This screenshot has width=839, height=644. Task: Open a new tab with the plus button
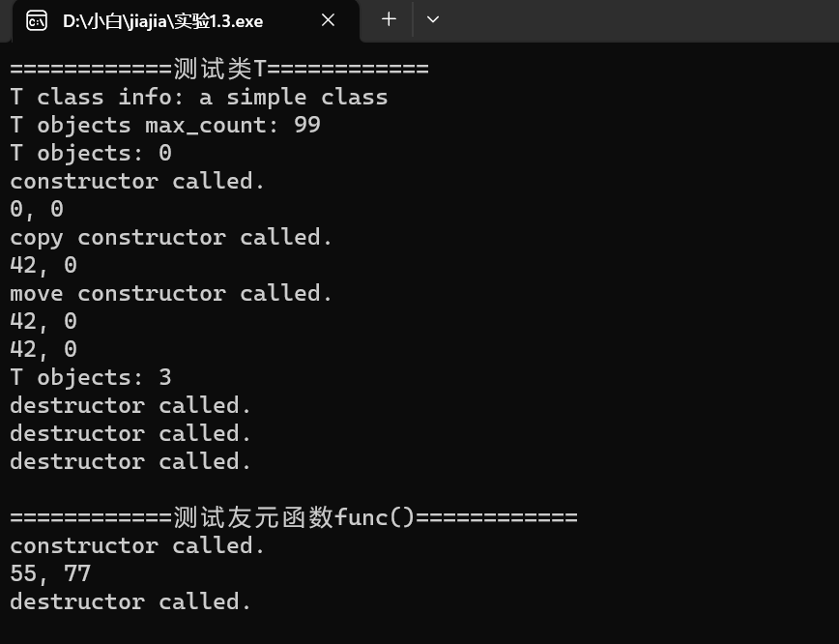(x=389, y=19)
